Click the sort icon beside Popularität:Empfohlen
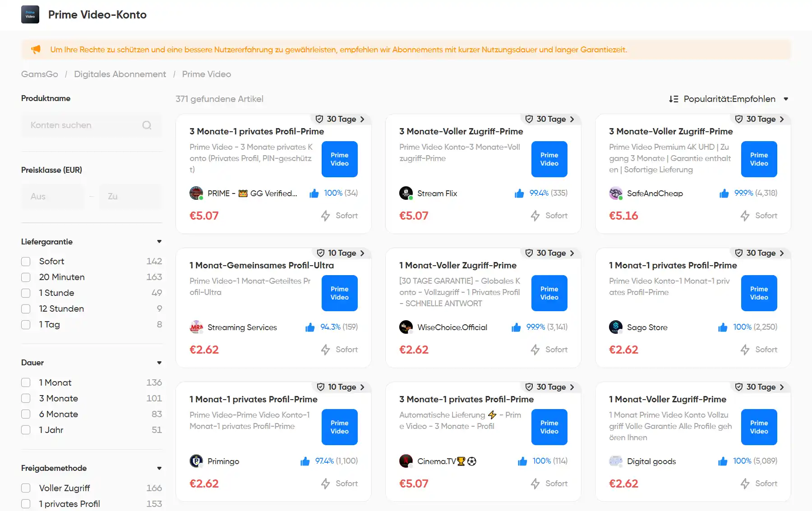This screenshot has height=511, width=812. tap(674, 99)
